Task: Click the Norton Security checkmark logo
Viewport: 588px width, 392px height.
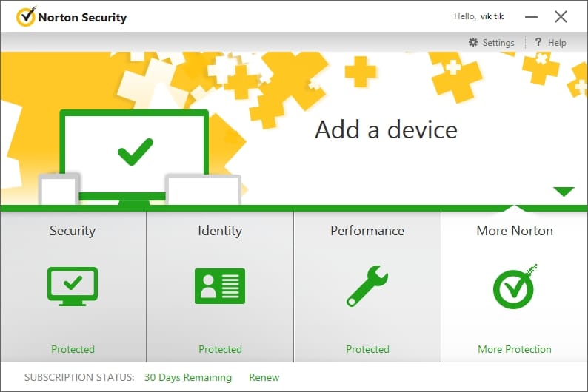Action: tap(26, 17)
